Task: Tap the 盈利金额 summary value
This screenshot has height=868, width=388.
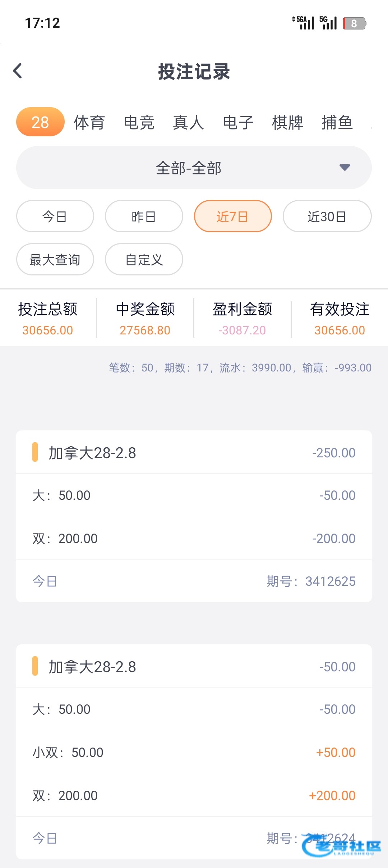Action: 242,330
